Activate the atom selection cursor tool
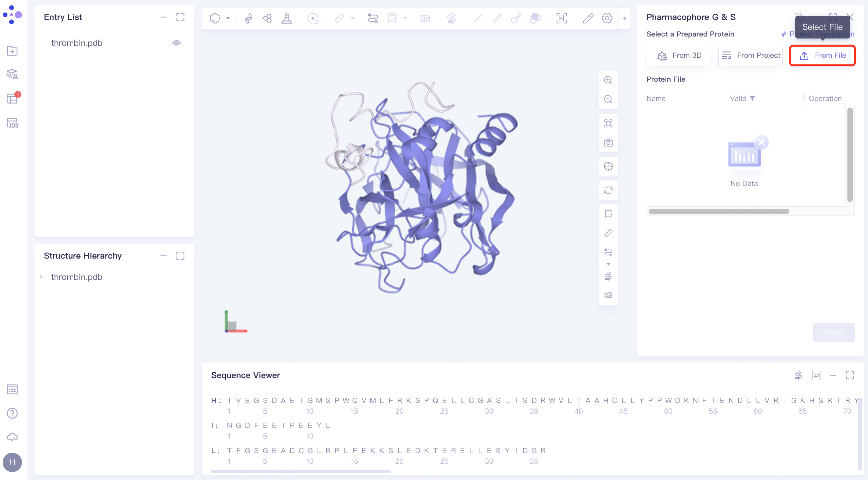Image resolution: width=868 pixels, height=480 pixels. tap(313, 18)
